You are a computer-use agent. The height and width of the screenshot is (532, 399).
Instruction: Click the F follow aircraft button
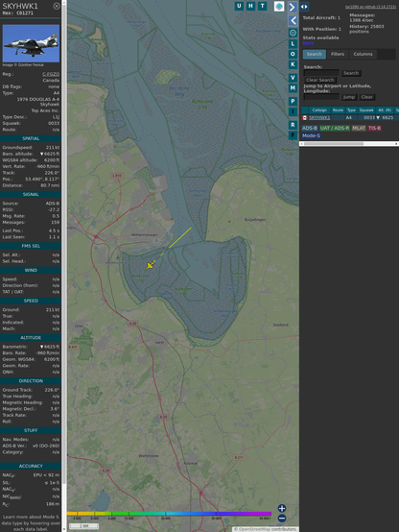coord(293,135)
